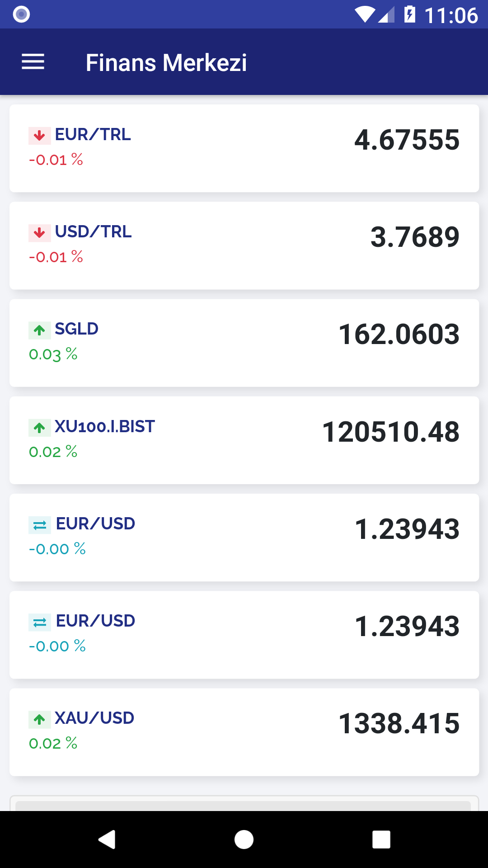Select the SGLD price value 162.0603

(399, 334)
